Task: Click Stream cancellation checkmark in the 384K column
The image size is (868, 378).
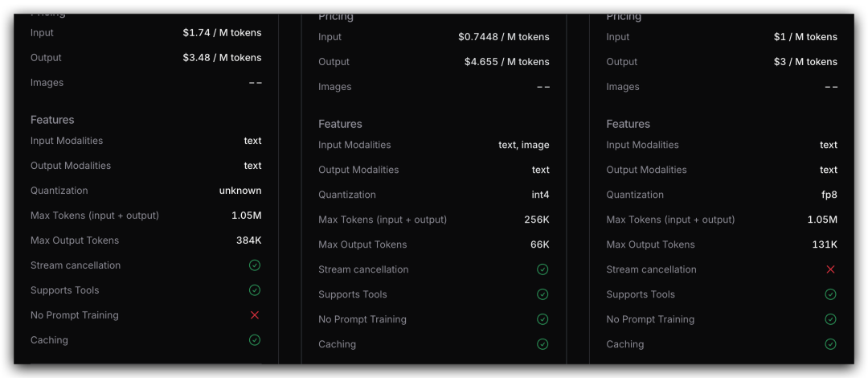Action: [255, 265]
